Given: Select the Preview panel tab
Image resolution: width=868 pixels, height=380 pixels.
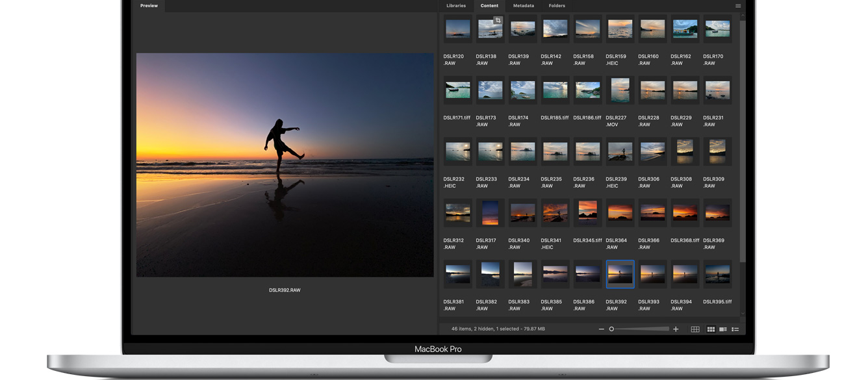Looking at the screenshot, I should point(149,6).
